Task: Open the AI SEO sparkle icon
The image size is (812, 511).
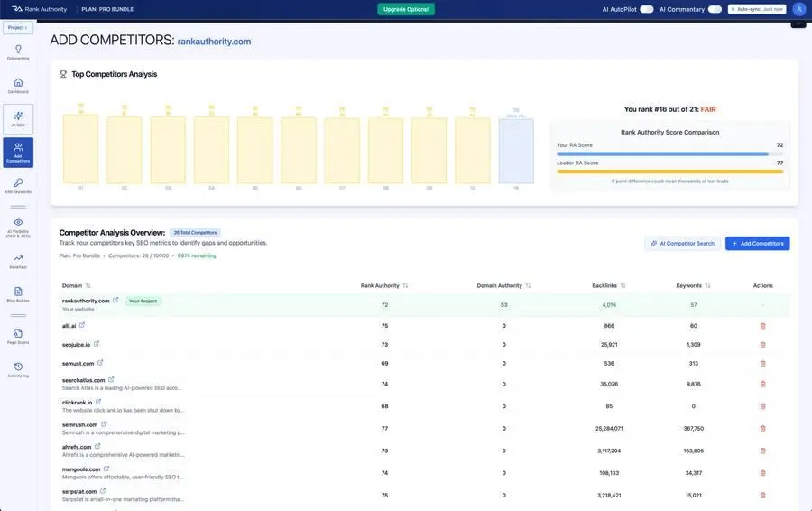Action: coord(18,116)
